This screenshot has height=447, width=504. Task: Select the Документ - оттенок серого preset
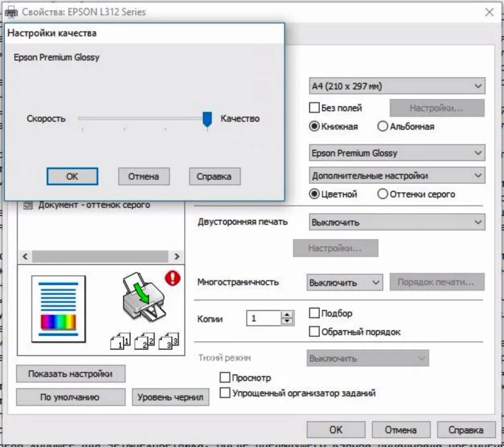click(94, 205)
